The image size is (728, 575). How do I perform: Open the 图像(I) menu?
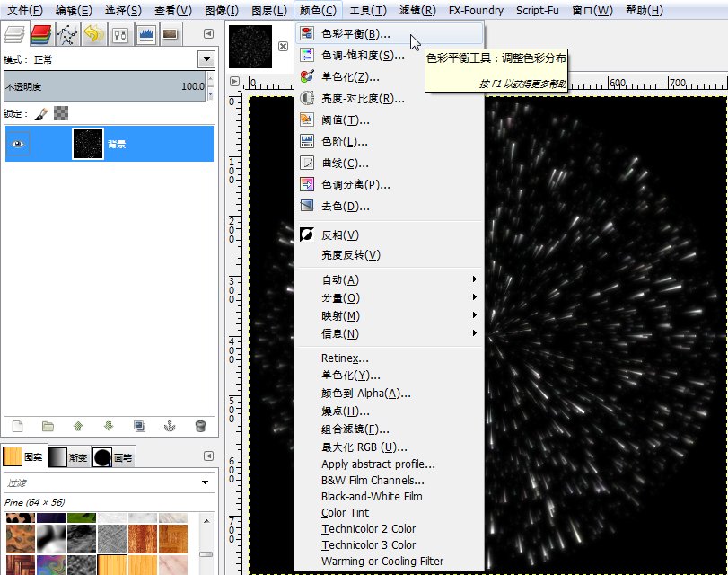click(x=222, y=10)
